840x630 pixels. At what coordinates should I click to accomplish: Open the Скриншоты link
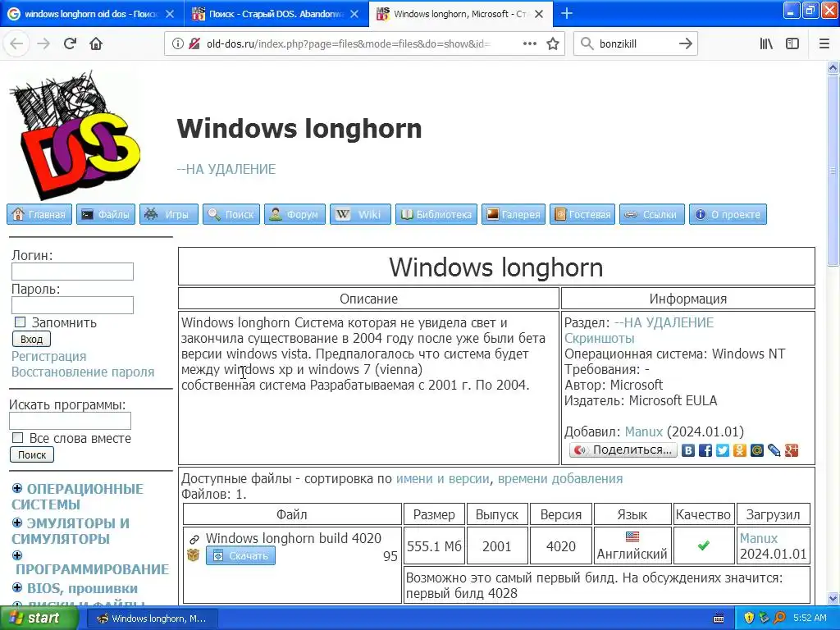coord(600,338)
